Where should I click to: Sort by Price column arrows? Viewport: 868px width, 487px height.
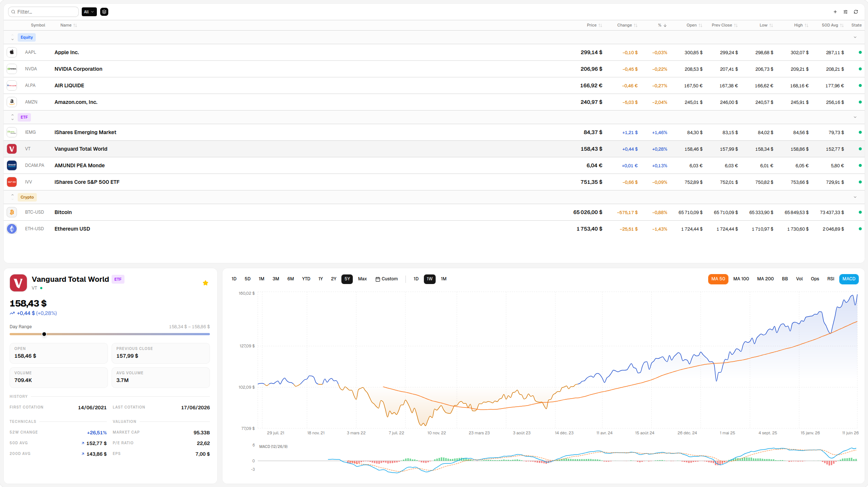600,25
